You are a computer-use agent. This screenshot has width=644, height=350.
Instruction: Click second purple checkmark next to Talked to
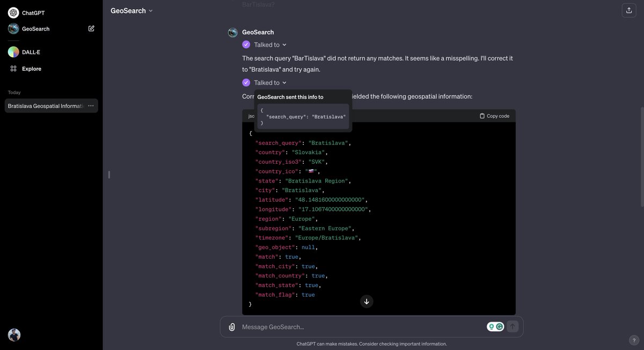coord(246,83)
